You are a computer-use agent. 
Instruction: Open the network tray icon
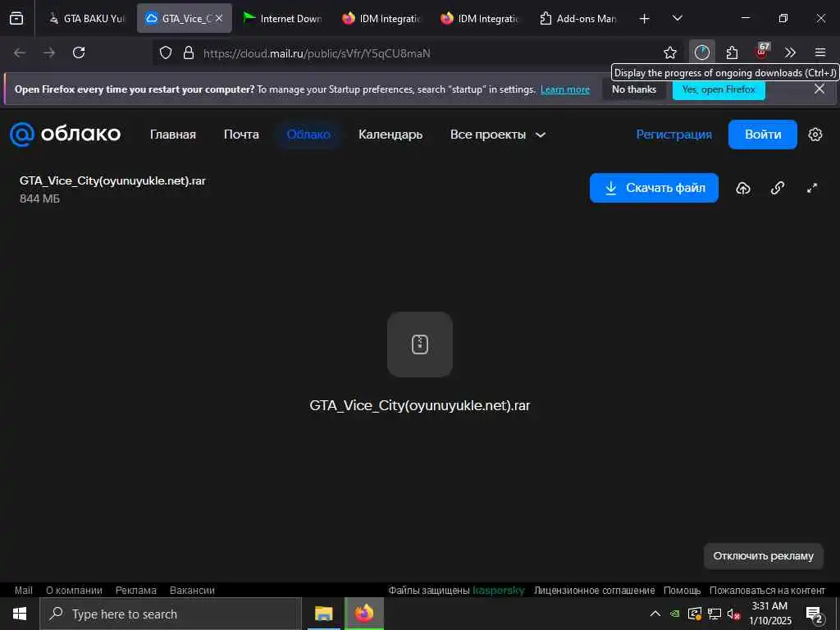[x=714, y=614]
